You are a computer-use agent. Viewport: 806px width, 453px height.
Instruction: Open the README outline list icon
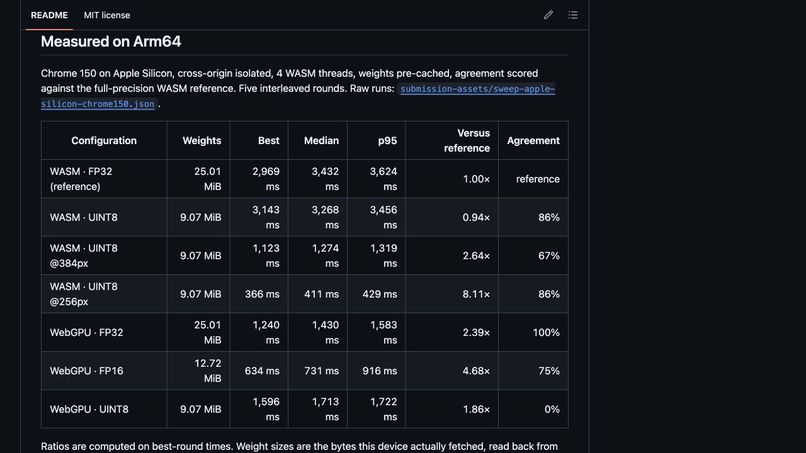[x=573, y=15]
